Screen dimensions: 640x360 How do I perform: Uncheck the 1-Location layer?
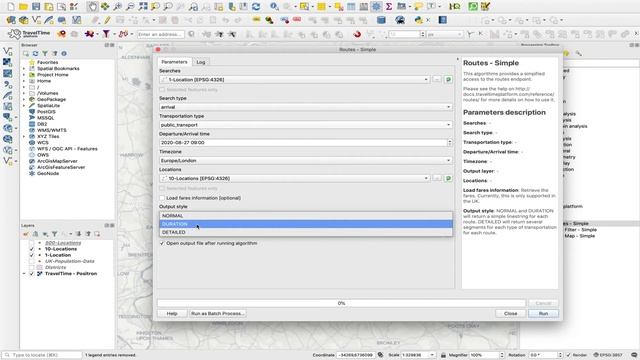pyautogui.click(x=31, y=255)
